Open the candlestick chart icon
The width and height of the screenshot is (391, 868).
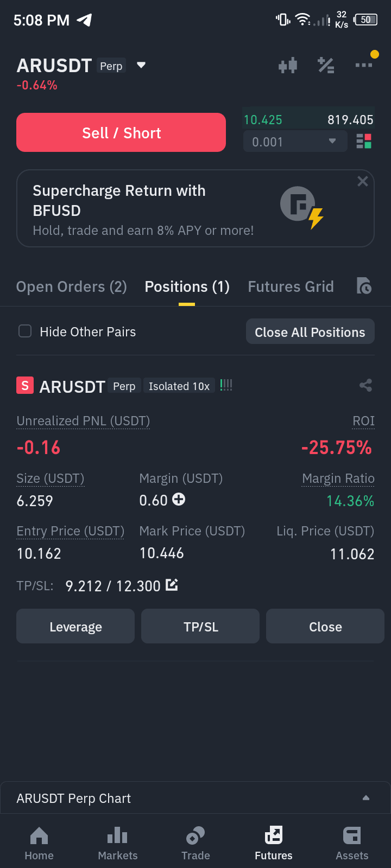pyautogui.click(x=288, y=66)
